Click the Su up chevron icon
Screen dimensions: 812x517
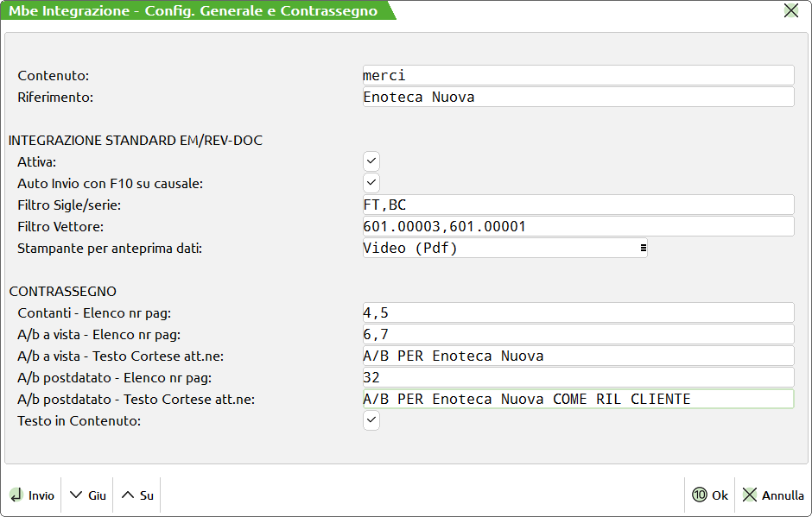point(128,495)
